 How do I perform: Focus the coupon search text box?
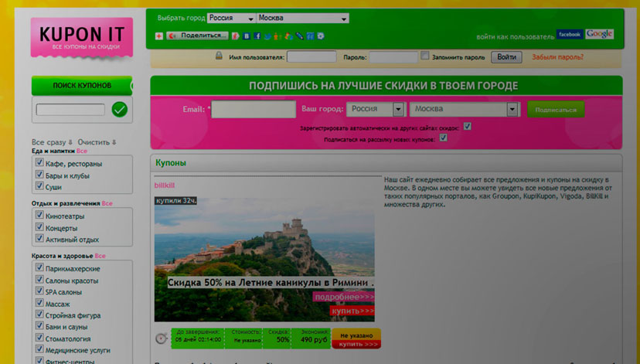pyautogui.click(x=70, y=110)
